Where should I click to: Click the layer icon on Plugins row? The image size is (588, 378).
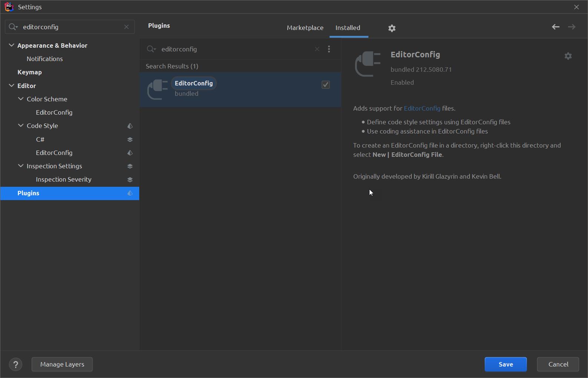point(130,193)
